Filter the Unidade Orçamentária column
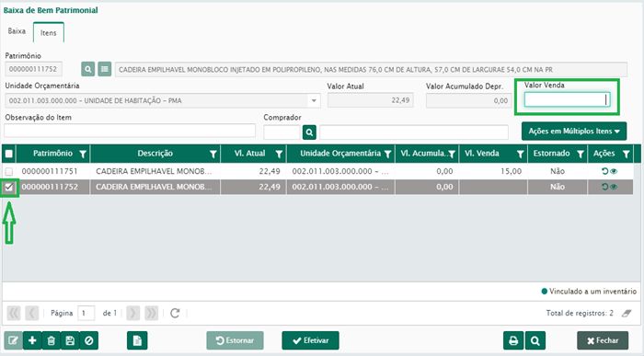The image size is (644, 356). tap(387, 154)
